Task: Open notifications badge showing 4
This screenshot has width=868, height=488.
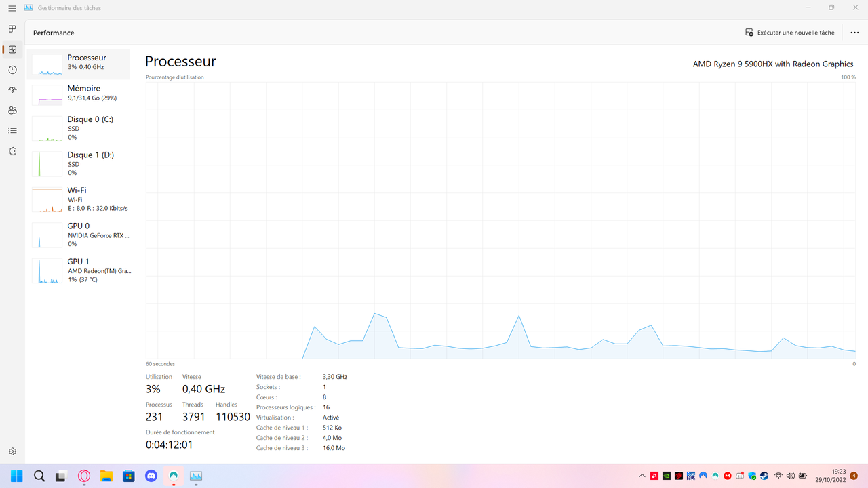Action: (854, 476)
